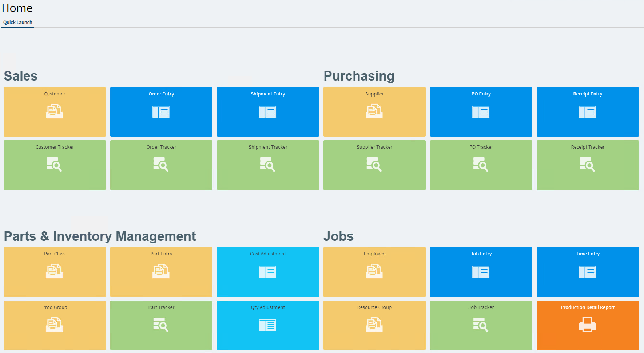Launch Cost Adjustment
Image resolution: width=644 pixels, height=353 pixels.
pos(268,272)
